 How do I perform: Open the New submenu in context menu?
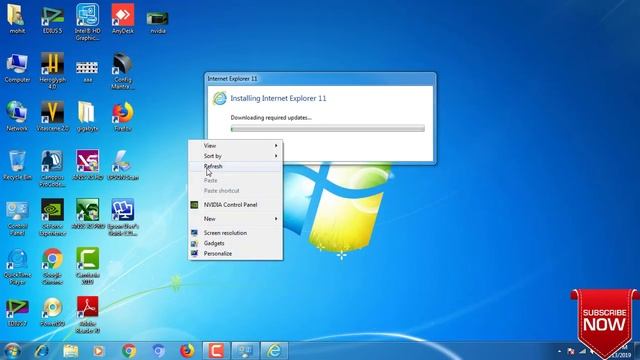tap(236, 219)
